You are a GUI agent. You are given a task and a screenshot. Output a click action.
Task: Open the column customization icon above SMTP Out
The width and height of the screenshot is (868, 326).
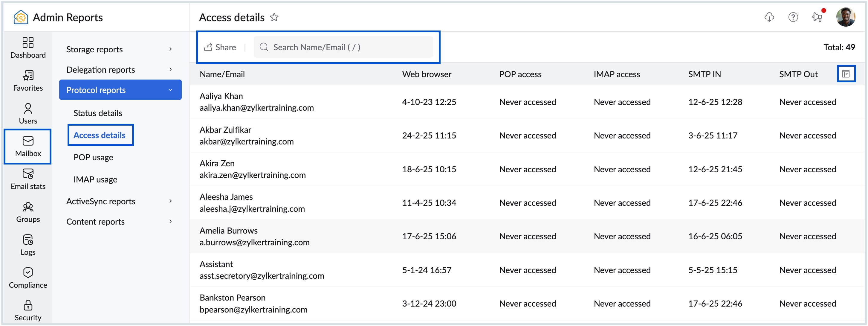click(x=847, y=74)
